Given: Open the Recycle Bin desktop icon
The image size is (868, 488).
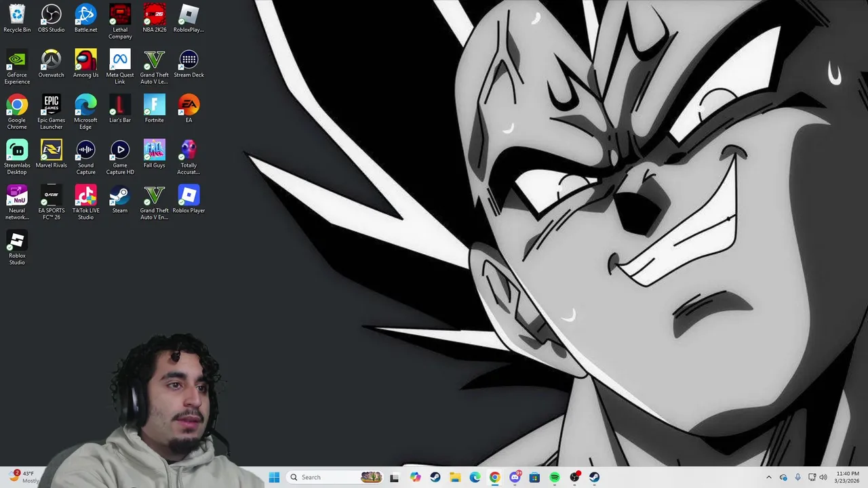Looking at the screenshot, I should coord(17,18).
